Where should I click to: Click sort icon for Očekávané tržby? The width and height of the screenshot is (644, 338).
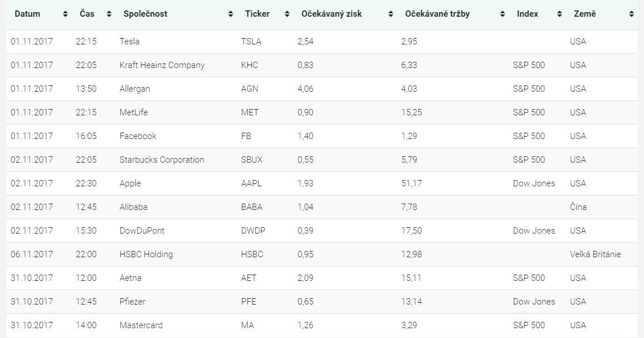click(x=502, y=14)
